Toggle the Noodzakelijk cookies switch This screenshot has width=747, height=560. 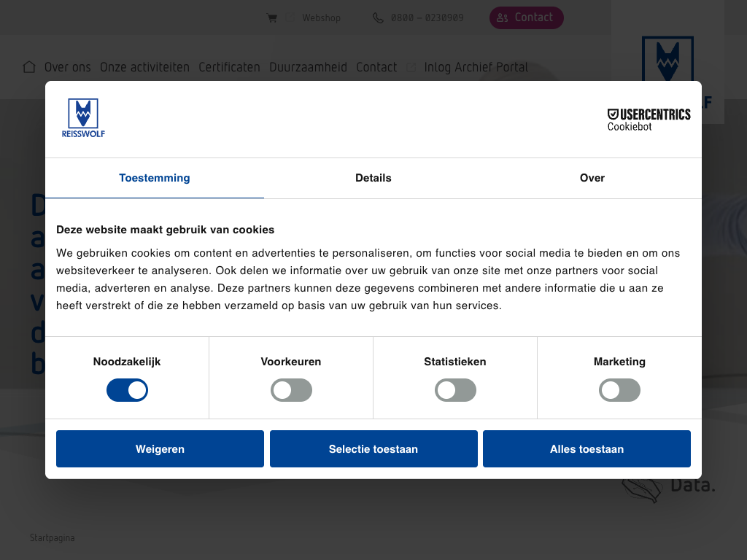[x=127, y=390]
